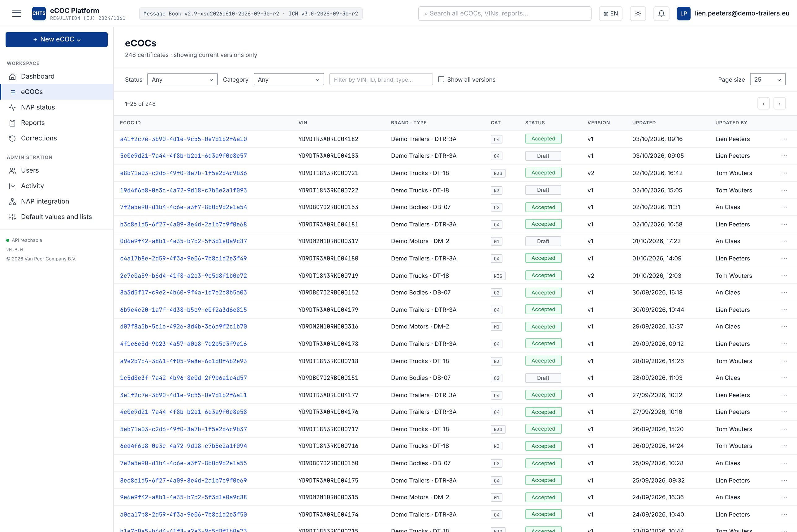This screenshot has width=797, height=532.
Task: Open the notifications bell icon
Action: 661,14
